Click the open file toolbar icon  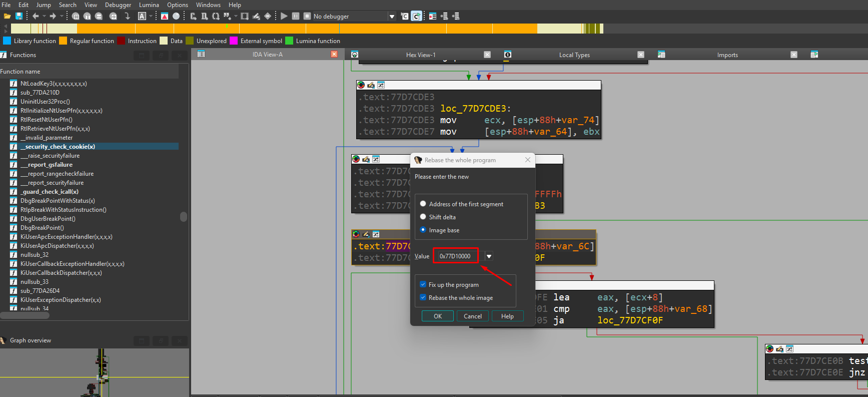[8, 16]
